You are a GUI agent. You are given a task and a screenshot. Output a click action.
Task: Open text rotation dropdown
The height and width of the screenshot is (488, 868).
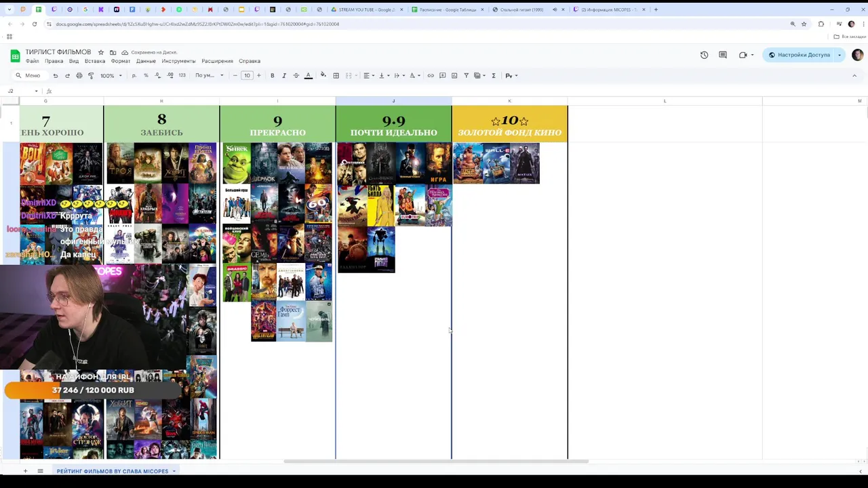(414, 75)
